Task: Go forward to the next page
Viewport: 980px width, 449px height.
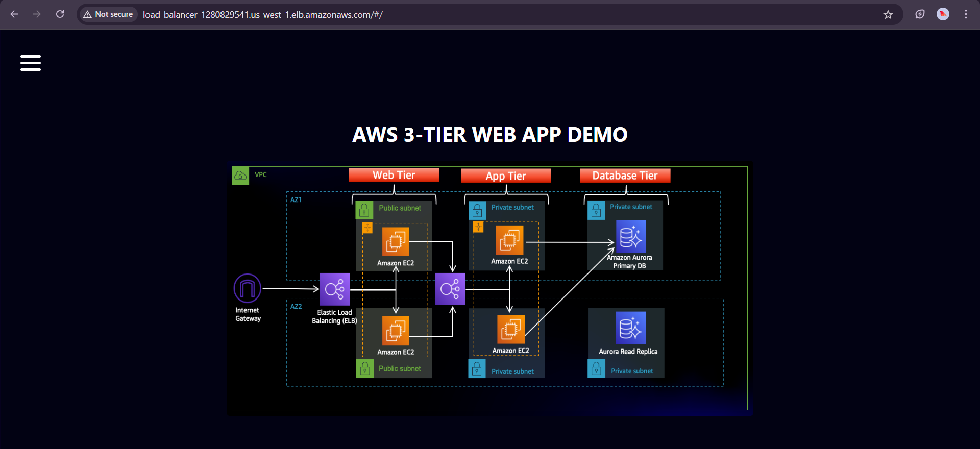Action: coord(37,14)
